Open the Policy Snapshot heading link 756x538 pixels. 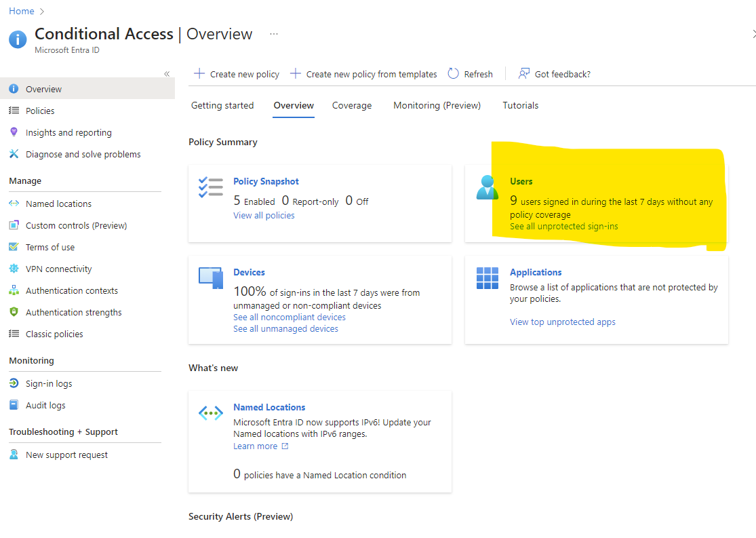(x=266, y=181)
